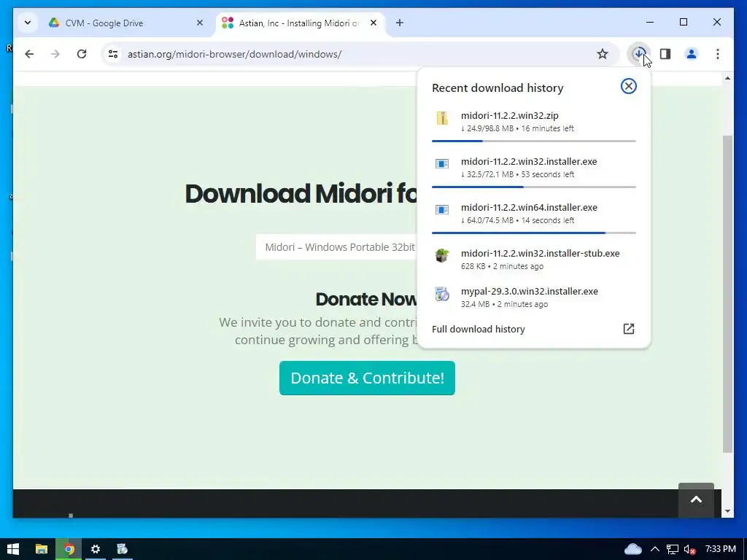The height and width of the screenshot is (560, 747).
Task: Click the downloads toolbar icon
Action: [639, 54]
